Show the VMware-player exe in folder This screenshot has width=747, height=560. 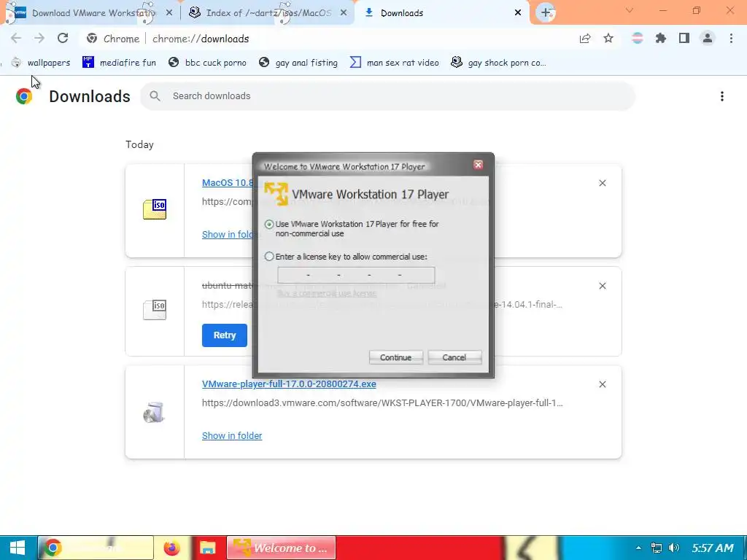click(232, 436)
